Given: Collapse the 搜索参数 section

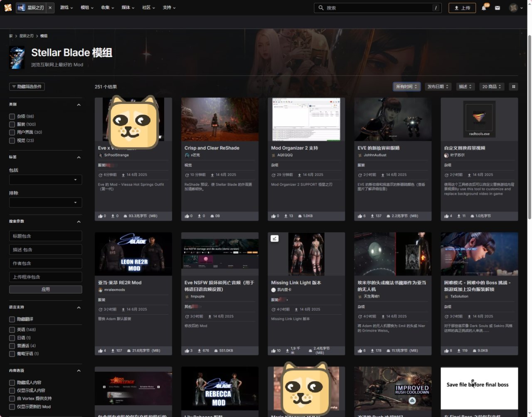Looking at the screenshot, I should click(79, 222).
